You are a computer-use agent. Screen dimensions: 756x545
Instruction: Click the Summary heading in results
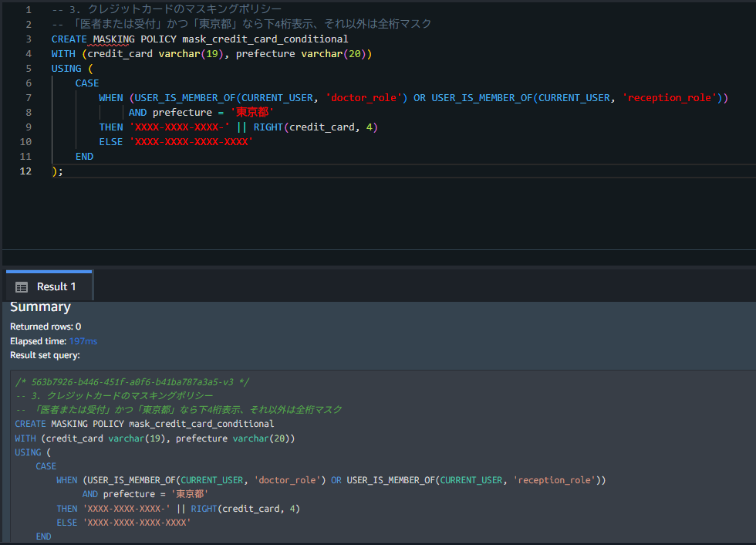40,306
